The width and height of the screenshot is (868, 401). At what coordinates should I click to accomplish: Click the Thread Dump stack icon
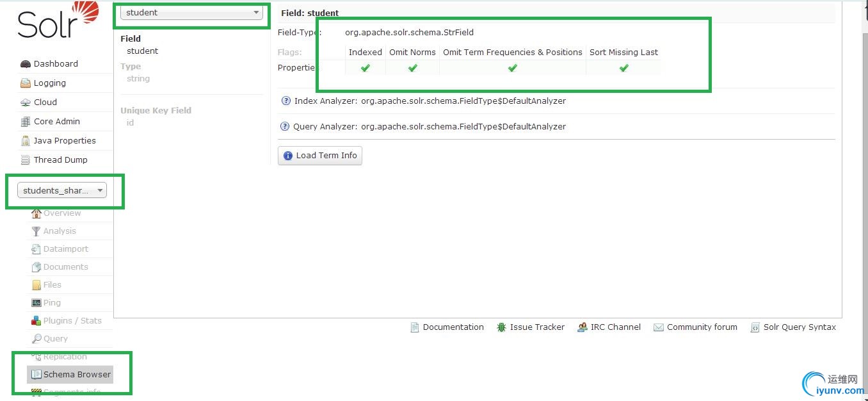tap(26, 160)
